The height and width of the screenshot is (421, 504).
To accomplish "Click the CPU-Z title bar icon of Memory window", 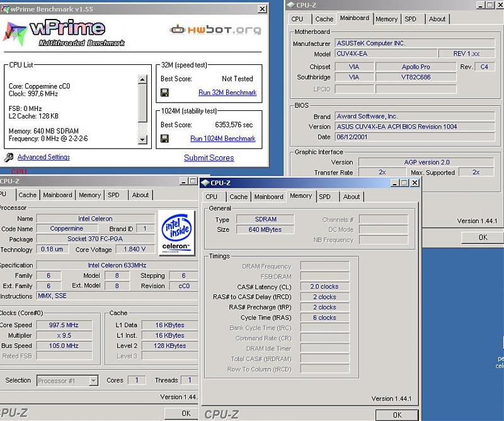I will [205, 183].
